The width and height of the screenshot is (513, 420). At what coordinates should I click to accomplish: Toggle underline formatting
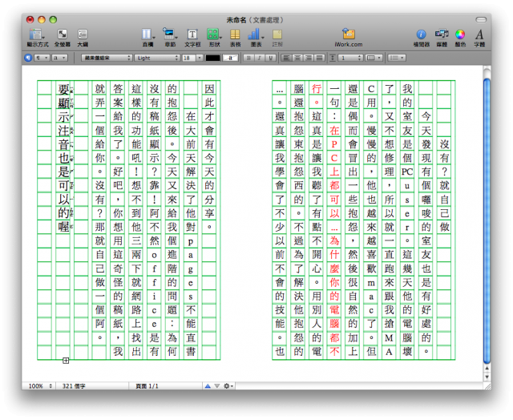click(270, 58)
